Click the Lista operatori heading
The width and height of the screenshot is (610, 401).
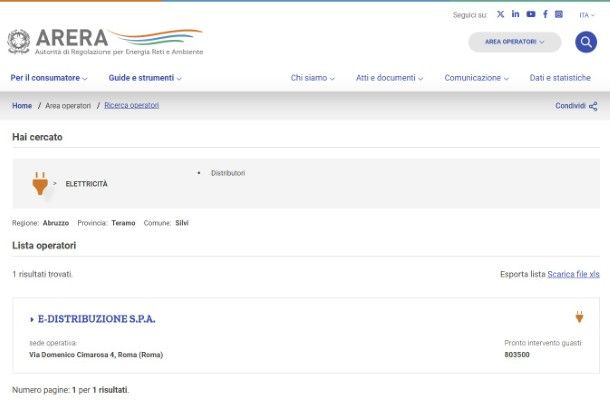tap(44, 245)
